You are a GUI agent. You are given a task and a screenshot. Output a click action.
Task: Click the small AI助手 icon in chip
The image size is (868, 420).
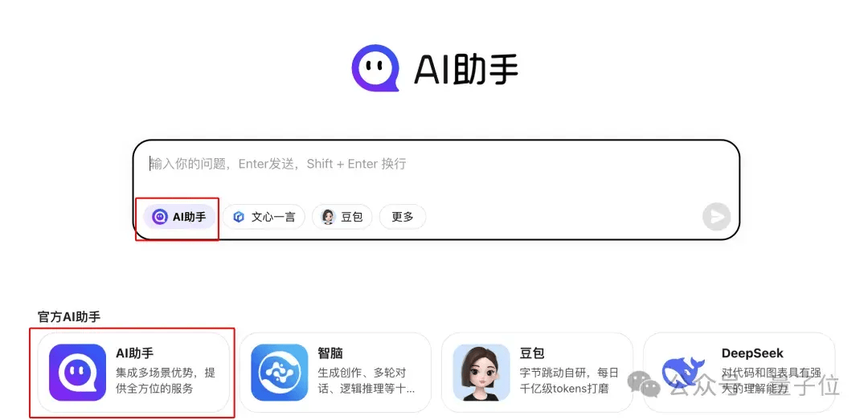160,217
